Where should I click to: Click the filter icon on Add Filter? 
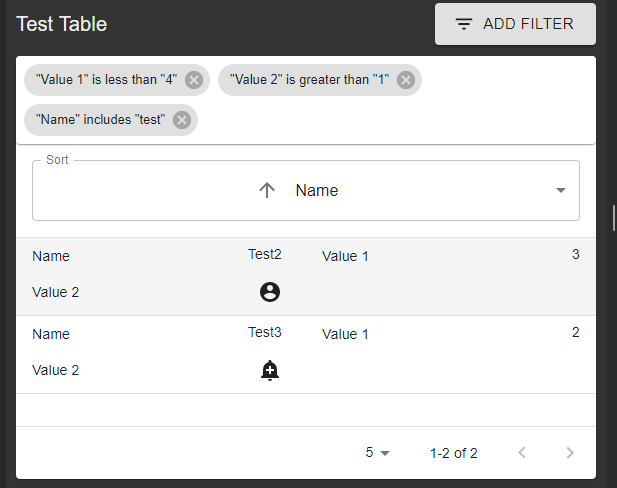(x=464, y=24)
